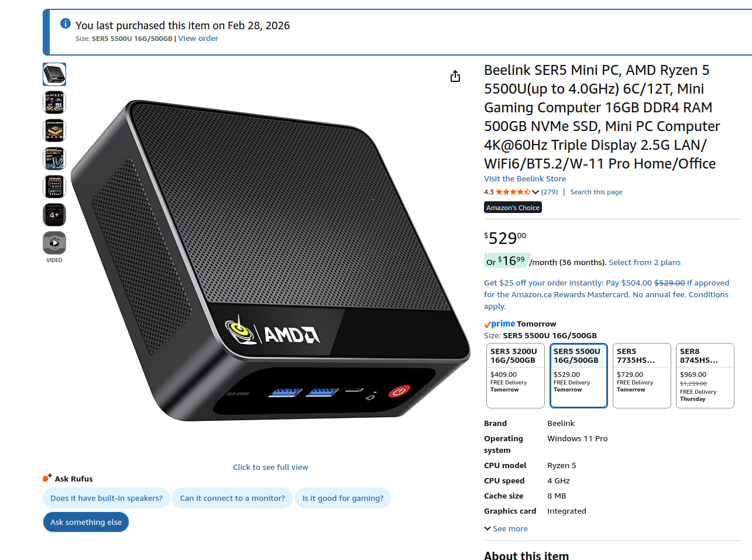Open the 279 reviews link
Image resolution: width=752 pixels, height=560 pixels.
[x=550, y=192]
